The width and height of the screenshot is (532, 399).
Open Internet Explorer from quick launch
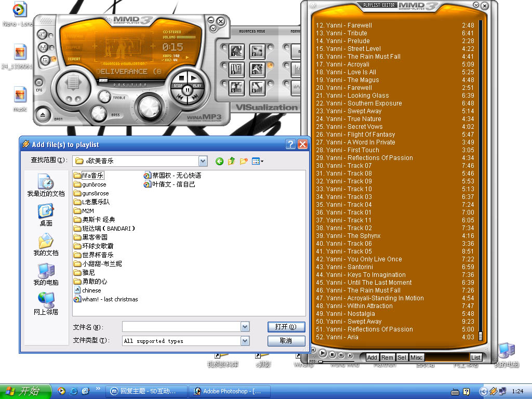pyautogui.click(x=73, y=391)
